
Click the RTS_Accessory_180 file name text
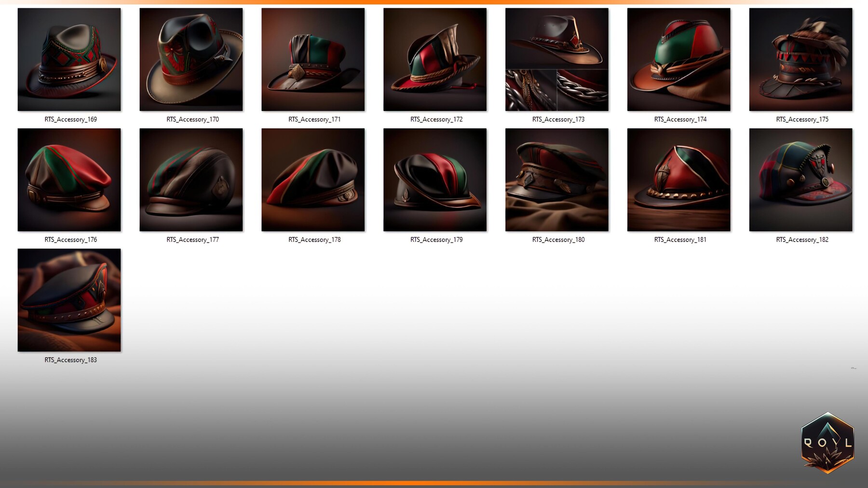click(558, 239)
